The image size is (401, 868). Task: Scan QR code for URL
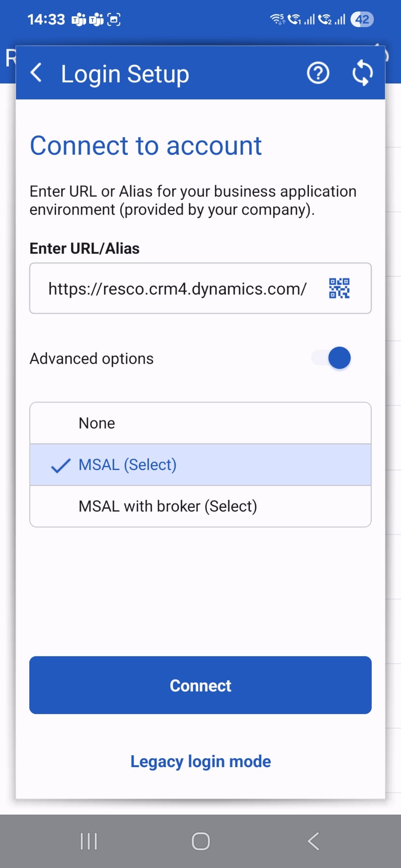pos(339,289)
